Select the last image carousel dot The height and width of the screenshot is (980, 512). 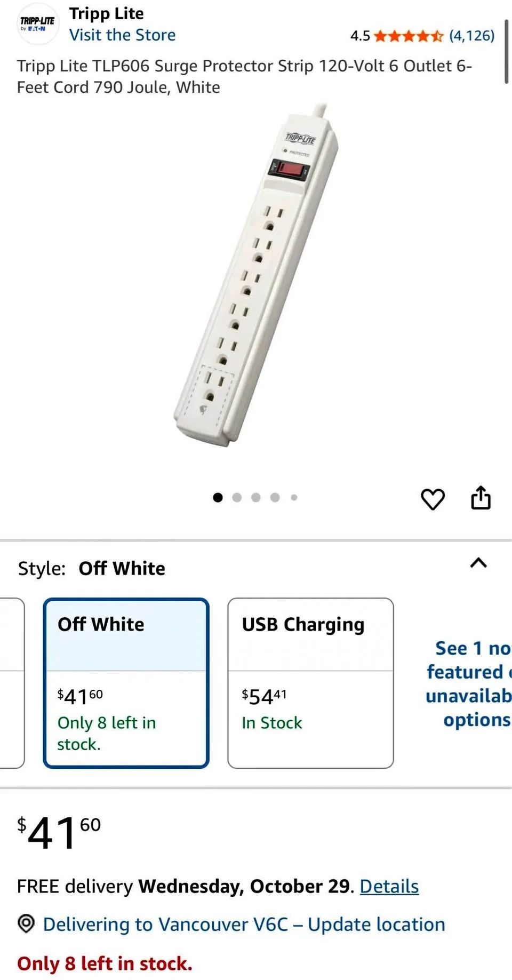(294, 497)
